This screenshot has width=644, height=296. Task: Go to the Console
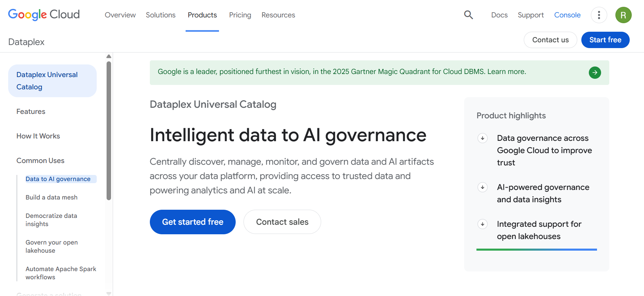click(x=567, y=15)
